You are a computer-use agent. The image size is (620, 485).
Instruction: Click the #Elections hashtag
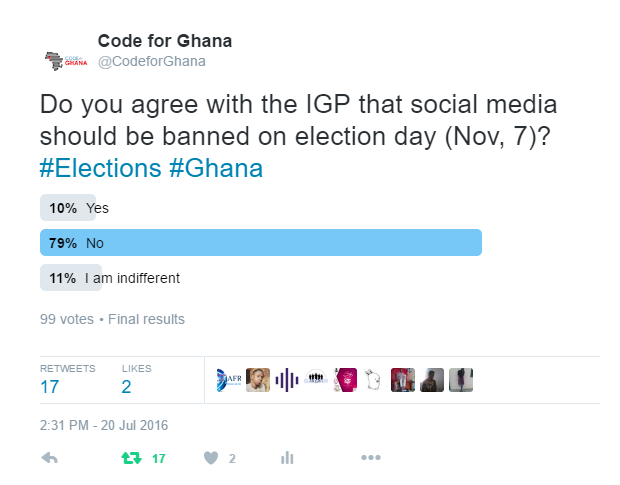100,168
